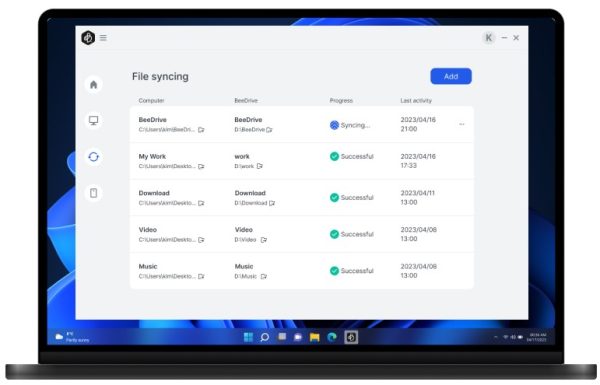
Task: Launch Microsoft Edge from the taskbar
Action: [x=332, y=337]
